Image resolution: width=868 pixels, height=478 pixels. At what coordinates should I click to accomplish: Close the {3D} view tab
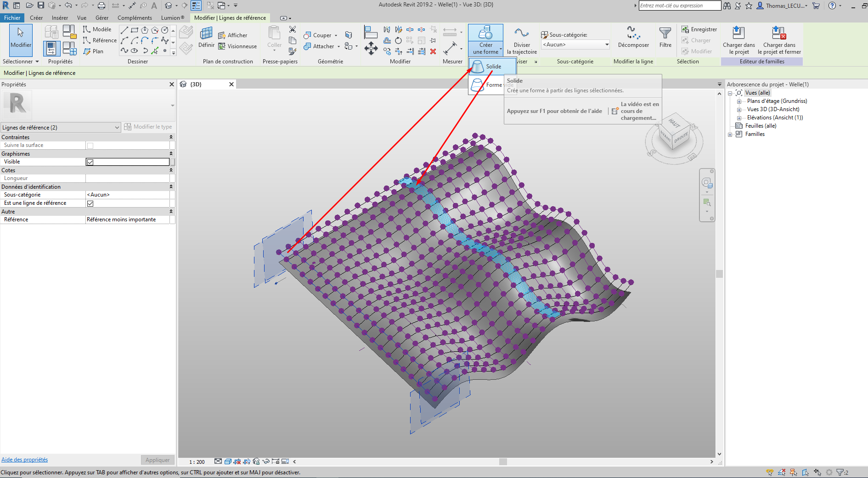231,84
